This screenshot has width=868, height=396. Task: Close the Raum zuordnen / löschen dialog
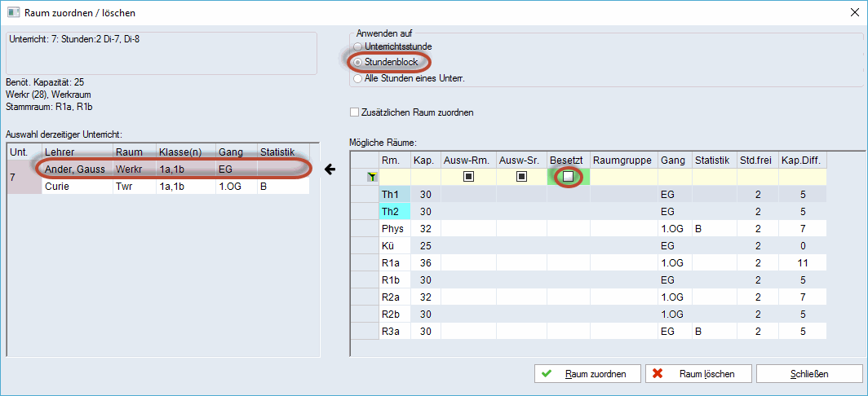pyautogui.click(x=854, y=12)
